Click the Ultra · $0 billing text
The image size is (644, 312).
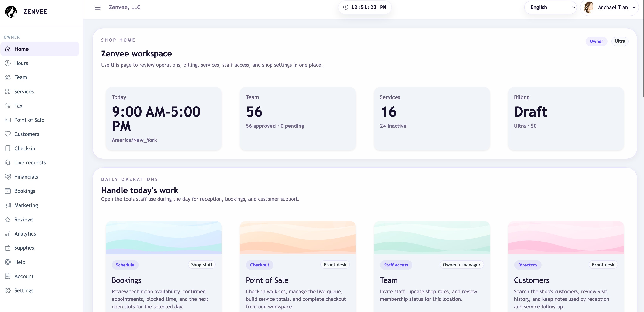coord(525,126)
